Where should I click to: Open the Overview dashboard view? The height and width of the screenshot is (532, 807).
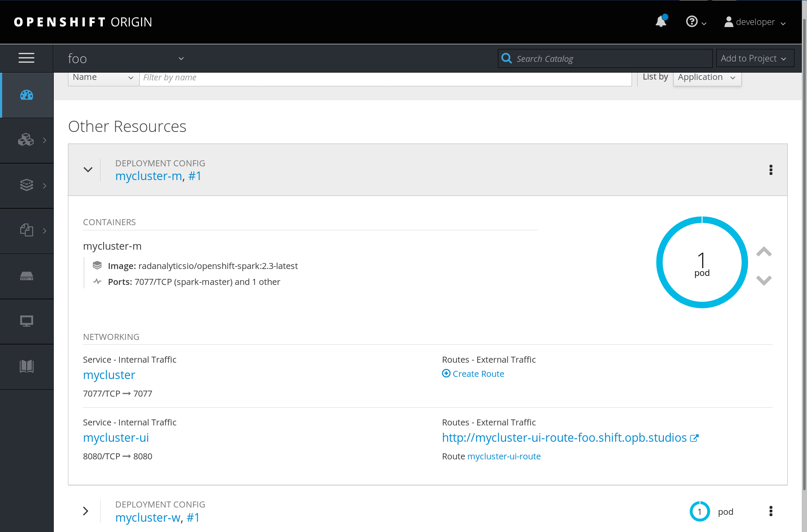click(x=26, y=95)
